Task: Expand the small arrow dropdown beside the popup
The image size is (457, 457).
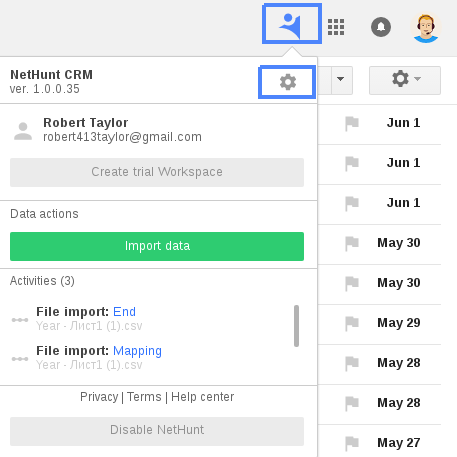Action: (340, 80)
